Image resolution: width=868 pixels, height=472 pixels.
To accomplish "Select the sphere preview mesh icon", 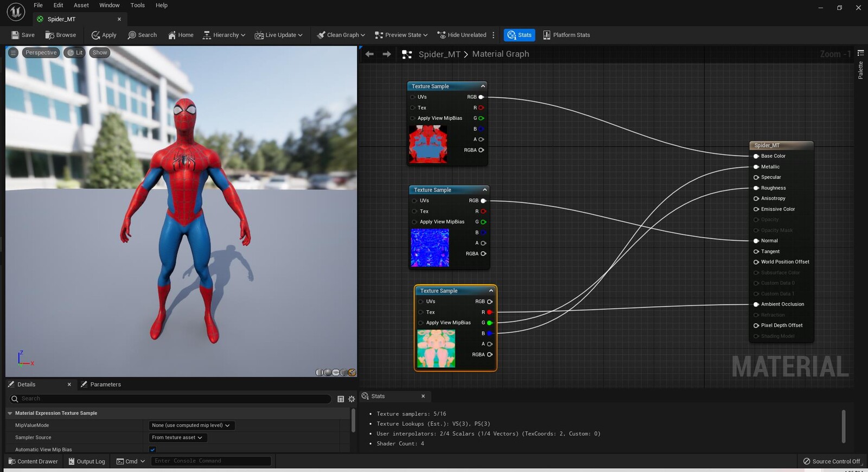I will 327,372.
